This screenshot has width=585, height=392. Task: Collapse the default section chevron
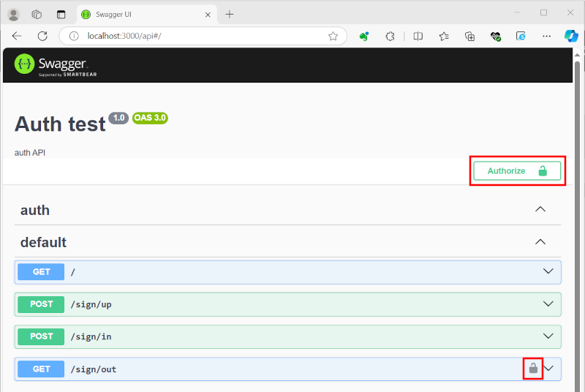(x=540, y=242)
